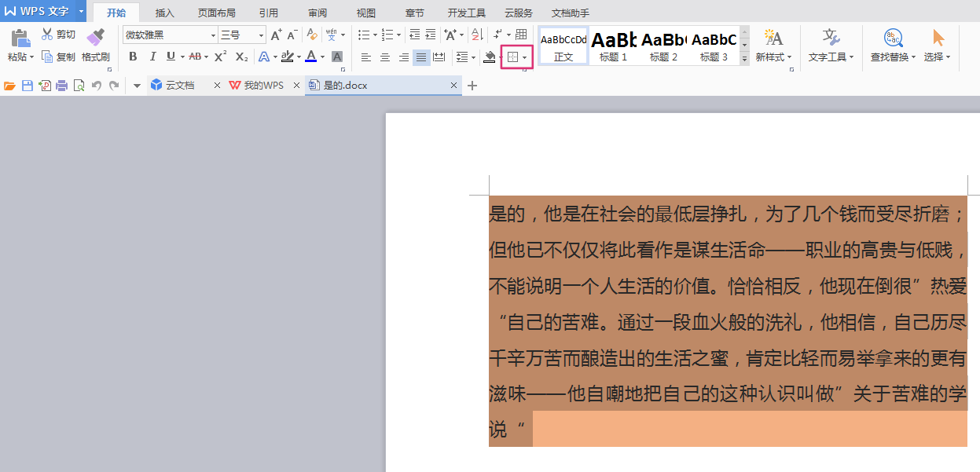Click the export to PDF icon
This screenshot has height=472, width=980.
coord(45,86)
